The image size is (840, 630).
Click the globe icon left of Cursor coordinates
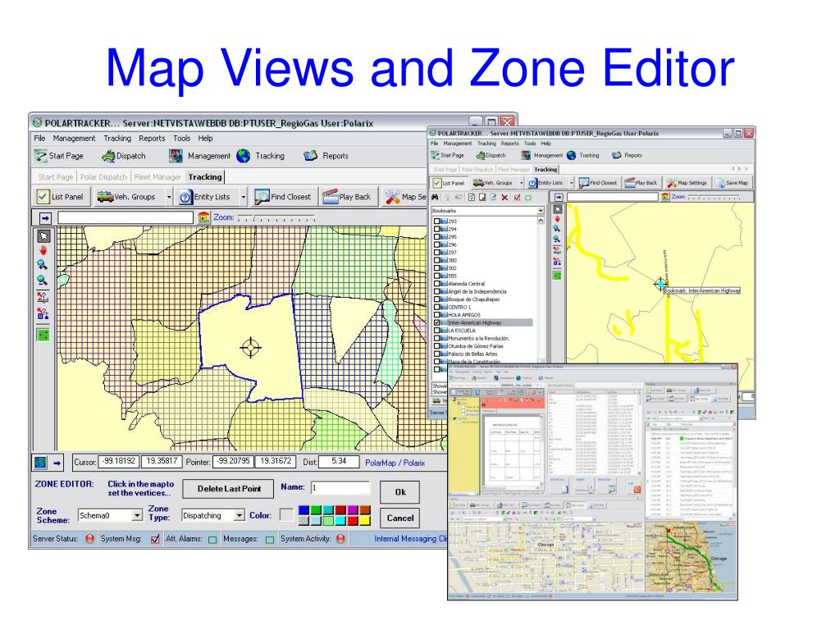pos(40,462)
